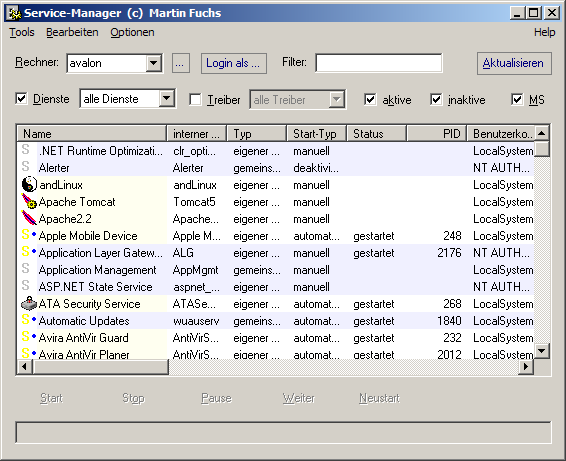Click the Start button
The image size is (566, 461).
pyautogui.click(x=51, y=398)
